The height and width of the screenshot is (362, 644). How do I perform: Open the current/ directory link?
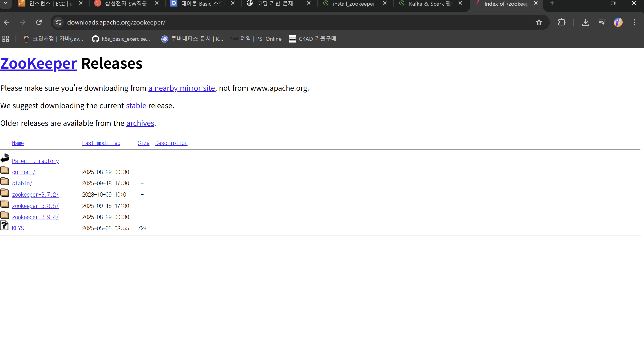click(x=24, y=172)
